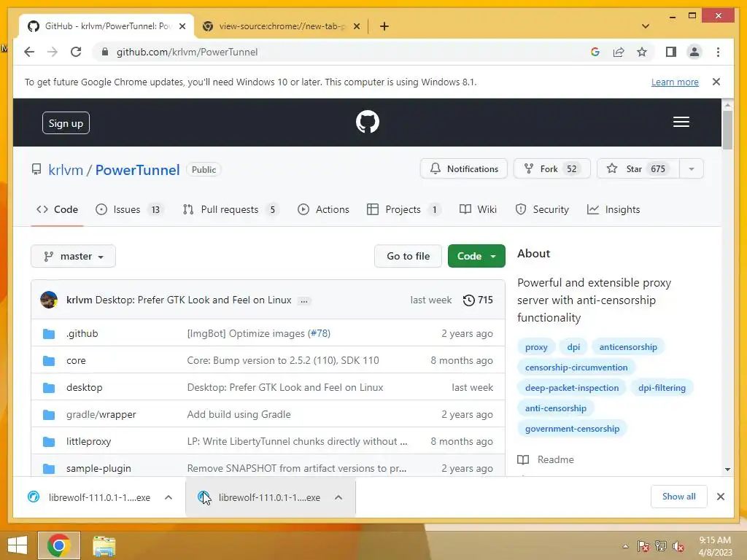This screenshot has height=560, width=747.
Task: Open the Star lists dropdown arrow
Action: click(x=692, y=169)
